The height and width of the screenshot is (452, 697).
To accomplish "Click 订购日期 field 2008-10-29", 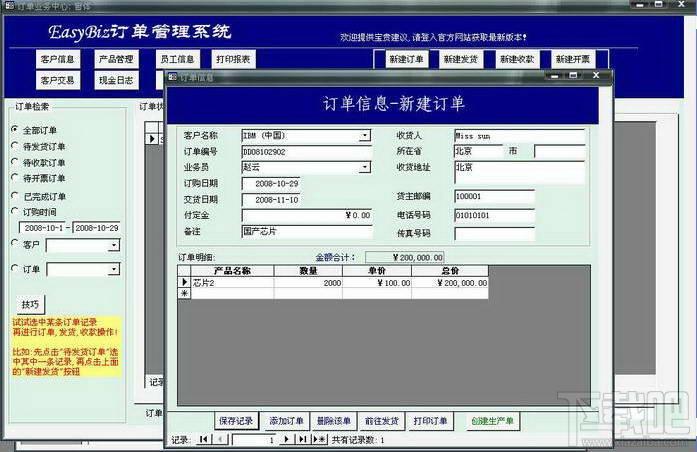I will (272, 184).
